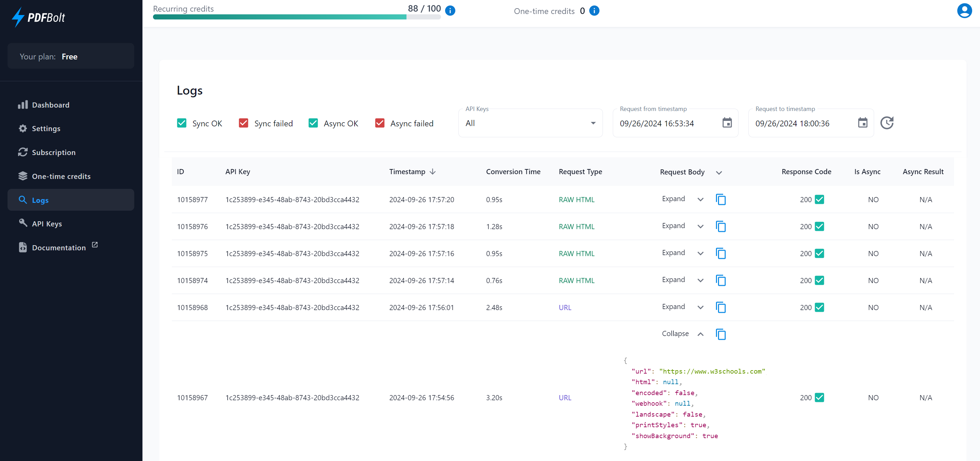Image resolution: width=980 pixels, height=461 pixels.
Task: Click API key cell of log 10158974
Action: (x=292, y=280)
